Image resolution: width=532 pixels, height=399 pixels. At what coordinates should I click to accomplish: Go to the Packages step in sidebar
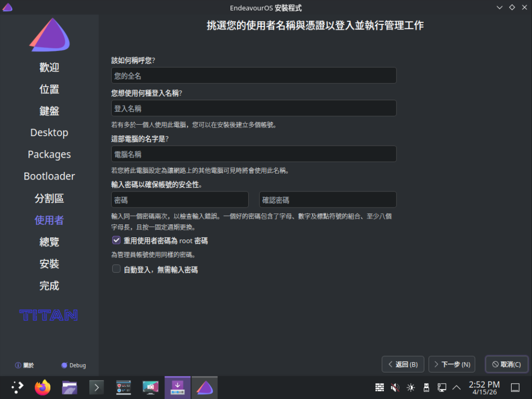[x=49, y=155]
